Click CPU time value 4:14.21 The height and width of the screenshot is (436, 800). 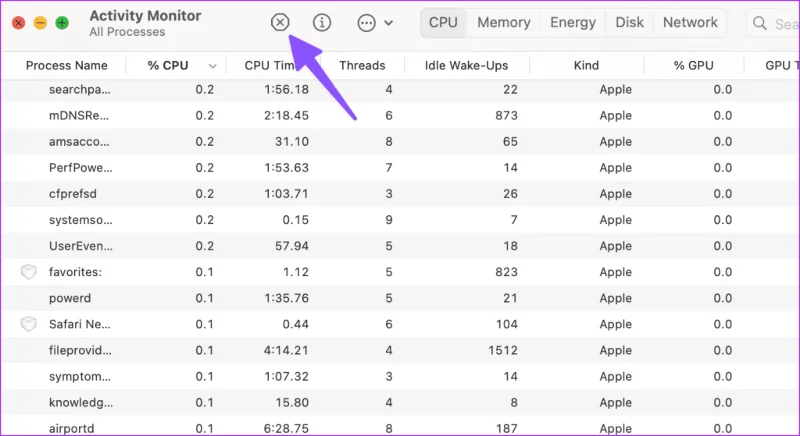tap(286, 350)
